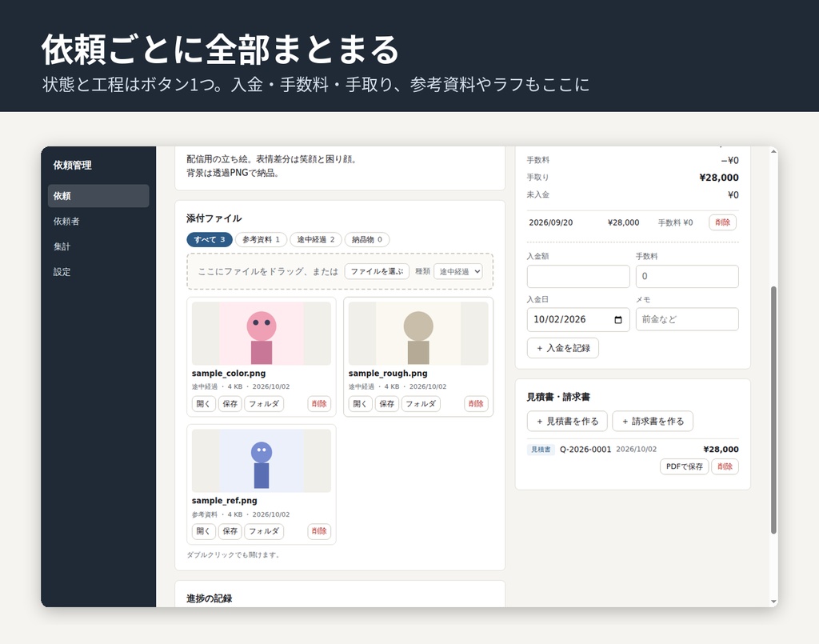819x644 pixels.
Task: Click the 進捗の記録 heading
Action: tap(210, 598)
